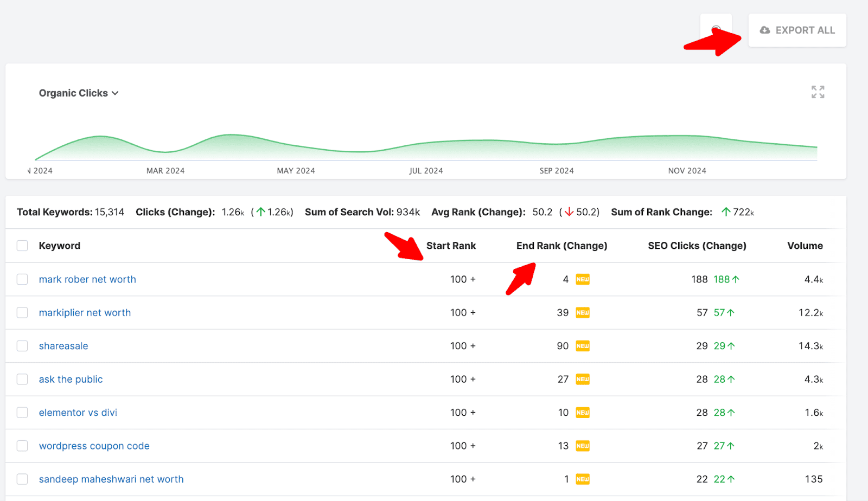Viewport: 868px width, 501px height.
Task: Click end rank 39 in markiplier row
Action: 563,313
